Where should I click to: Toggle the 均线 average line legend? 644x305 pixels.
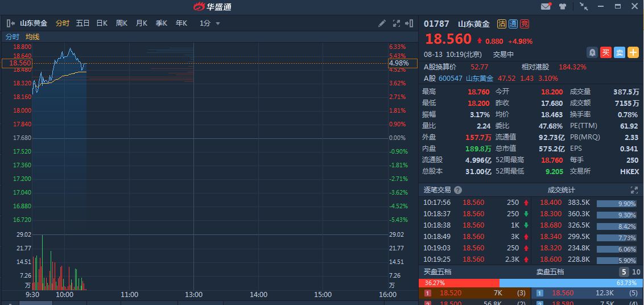pyautogui.click(x=33, y=37)
